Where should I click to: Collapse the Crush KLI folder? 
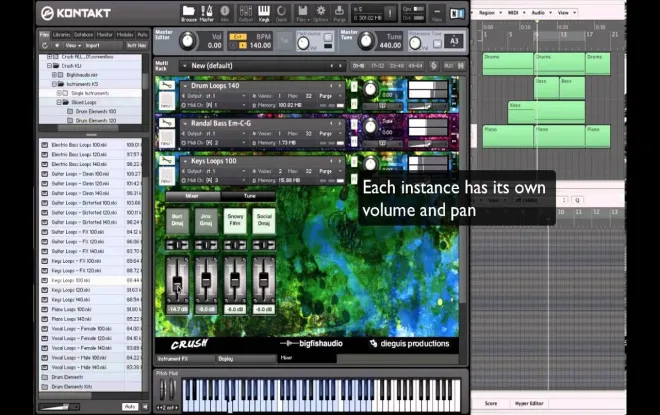tap(49, 66)
